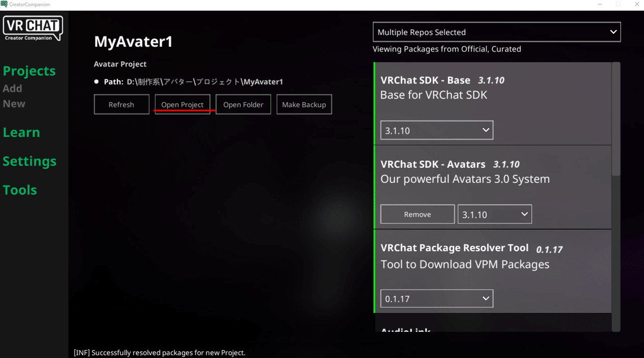Click the VRChat SDK - Base package title
The height and width of the screenshot is (358, 644).
[426, 80]
